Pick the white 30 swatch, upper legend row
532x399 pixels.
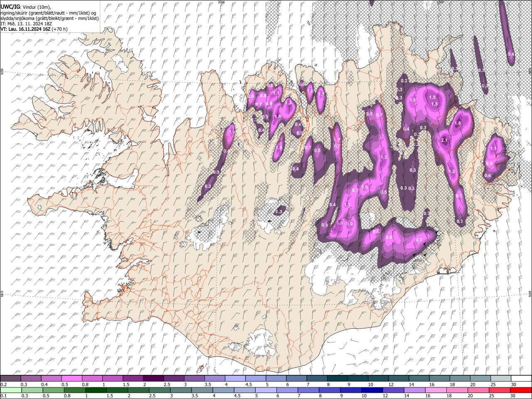[x=521, y=378]
